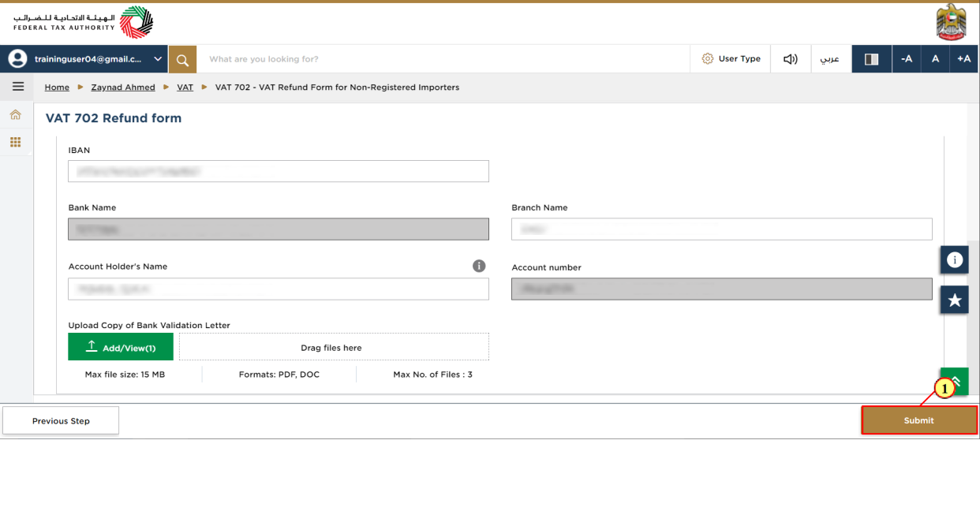This screenshot has height=511, width=980.
Task: Click the UAE national emblem icon
Action: (951, 22)
